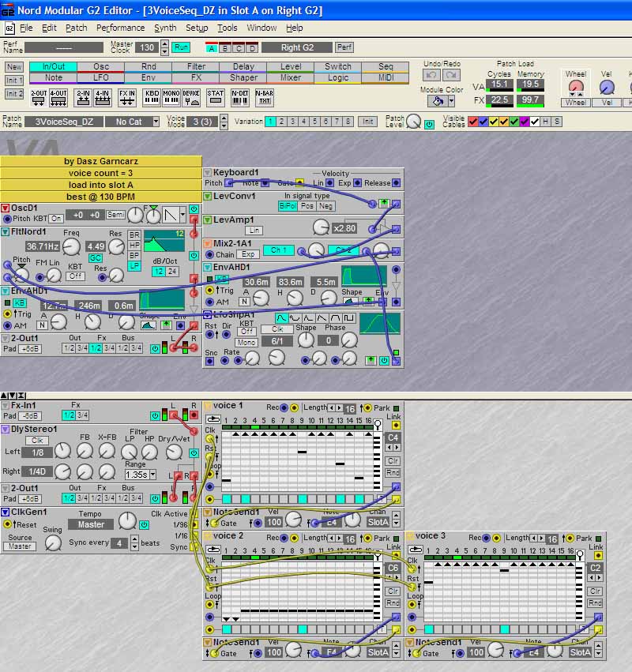The image size is (632, 672).
Task: Click the N-DET note detector icon
Action: tap(240, 97)
